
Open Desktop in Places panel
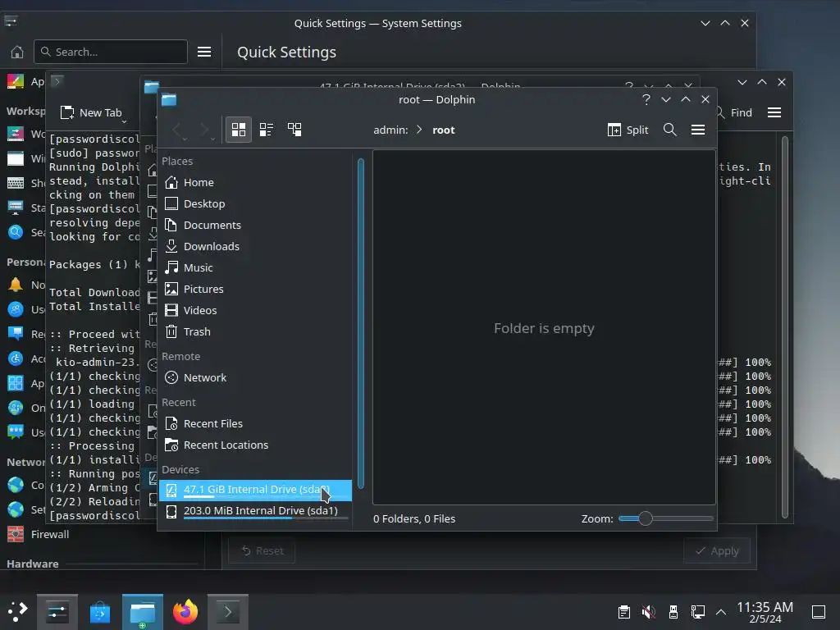[256, 204]
